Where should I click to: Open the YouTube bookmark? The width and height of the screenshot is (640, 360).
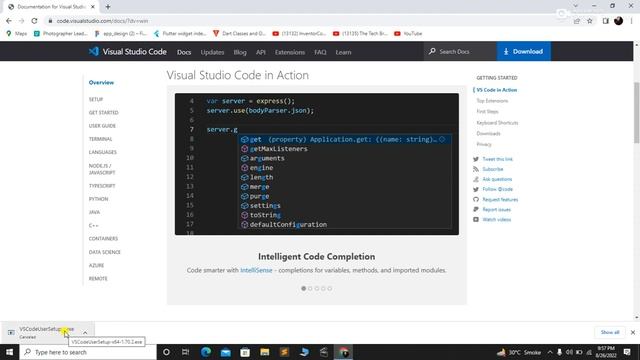pos(408,33)
